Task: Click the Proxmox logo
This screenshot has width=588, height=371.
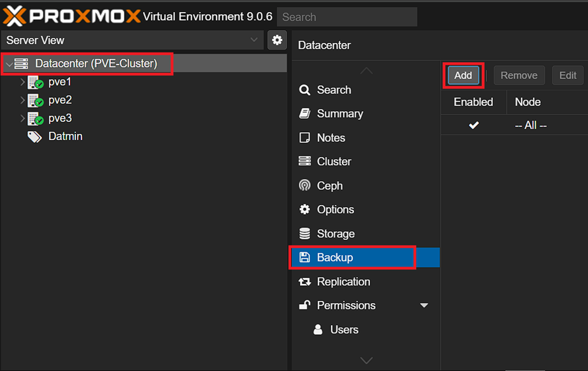Action: pos(71,16)
